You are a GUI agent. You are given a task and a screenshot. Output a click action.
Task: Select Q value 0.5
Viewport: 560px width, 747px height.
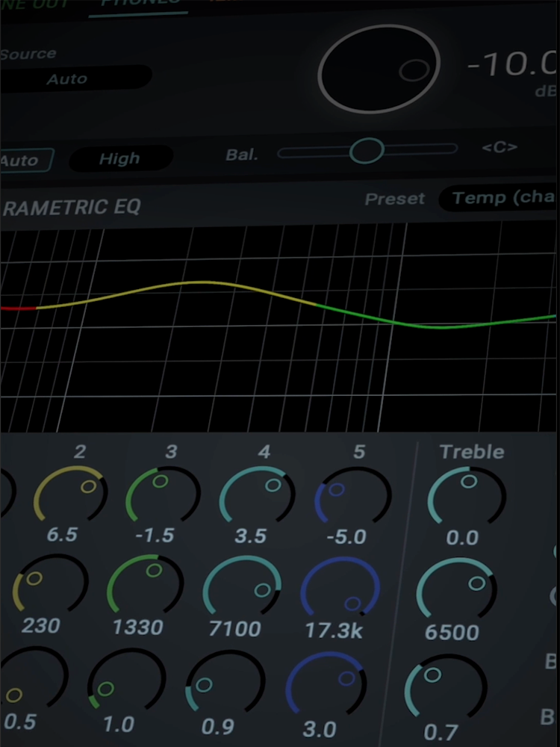(20, 722)
